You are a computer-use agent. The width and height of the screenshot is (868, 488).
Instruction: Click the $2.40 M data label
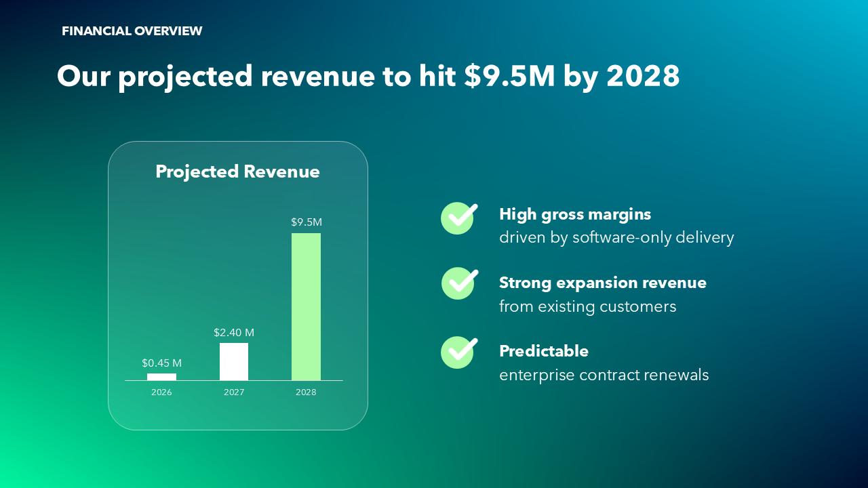point(234,333)
